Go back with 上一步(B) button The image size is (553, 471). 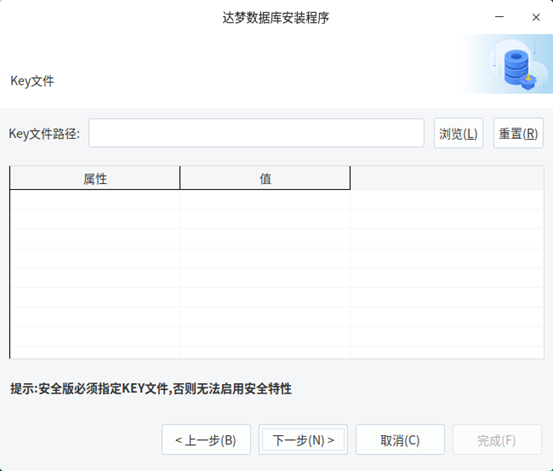pyautogui.click(x=206, y=440)
